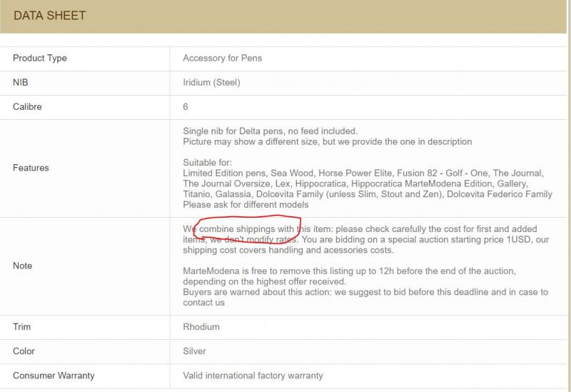Select the Features row label

tap(31, 168)
